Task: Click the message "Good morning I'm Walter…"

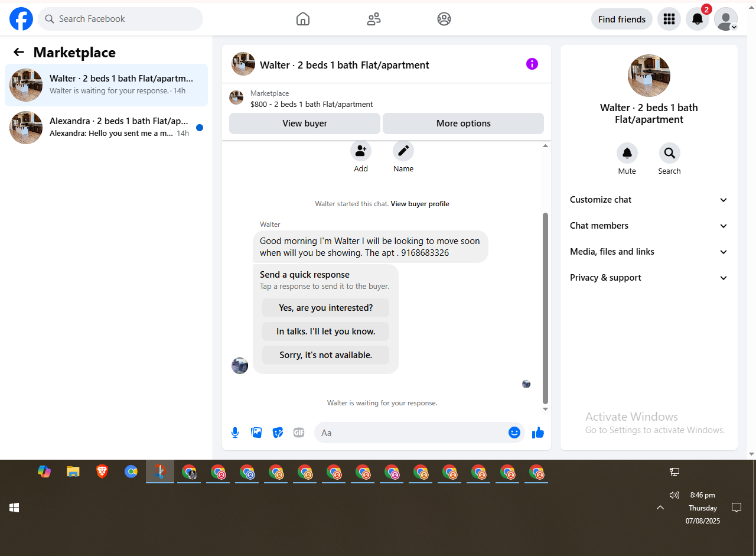Action: click(x=370, y=247)
